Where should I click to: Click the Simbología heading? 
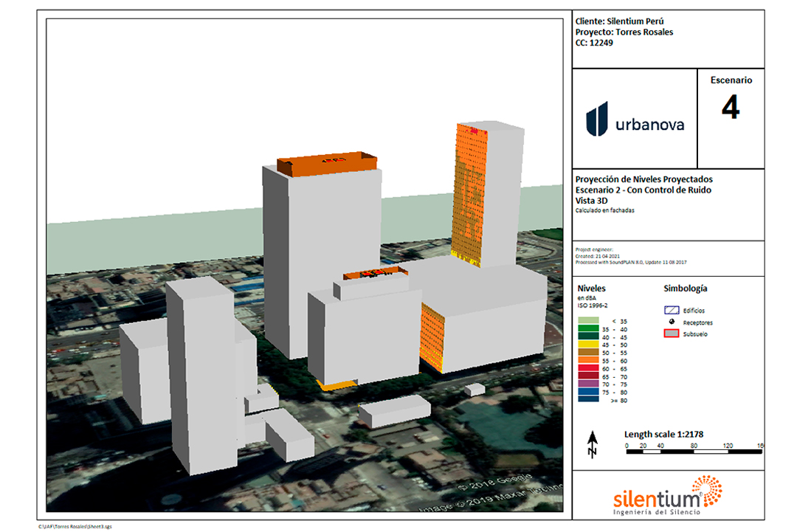point(686,289)
